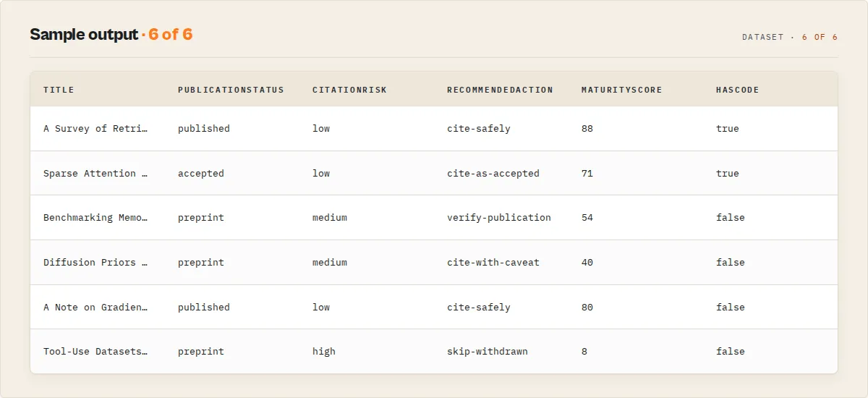Click 'preprint' status in the Tool-Use row

tap(201, 352)
